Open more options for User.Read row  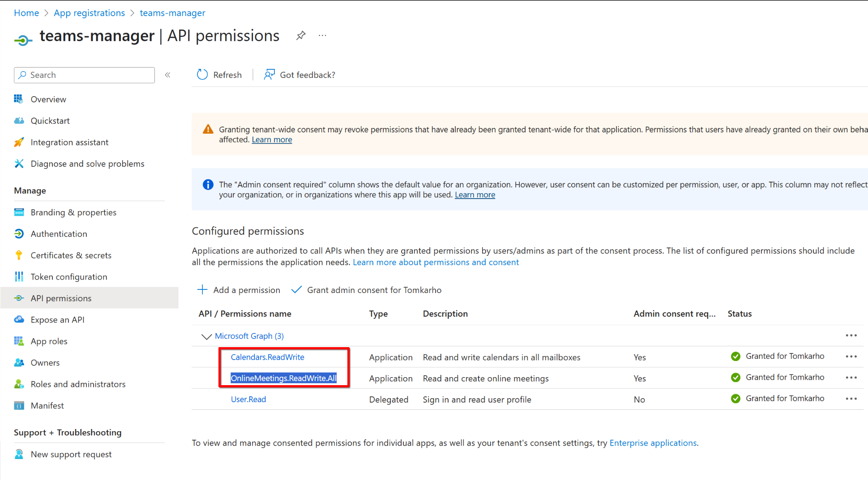pyautogui.click(x=851, y=399)
